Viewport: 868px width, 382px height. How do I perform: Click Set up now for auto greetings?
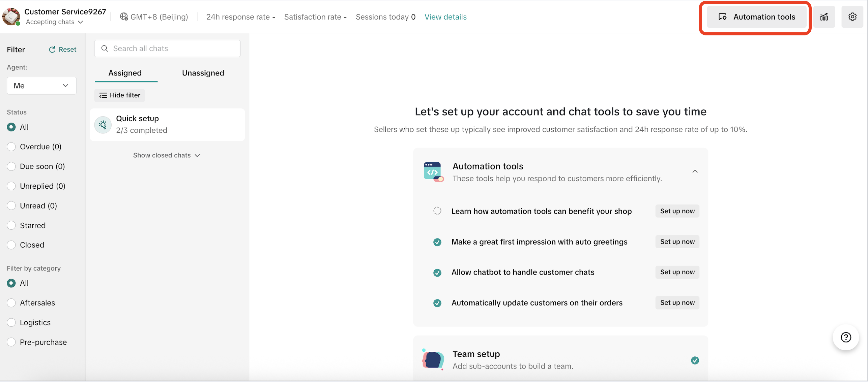pyautogui.click(x=677, y=242)
